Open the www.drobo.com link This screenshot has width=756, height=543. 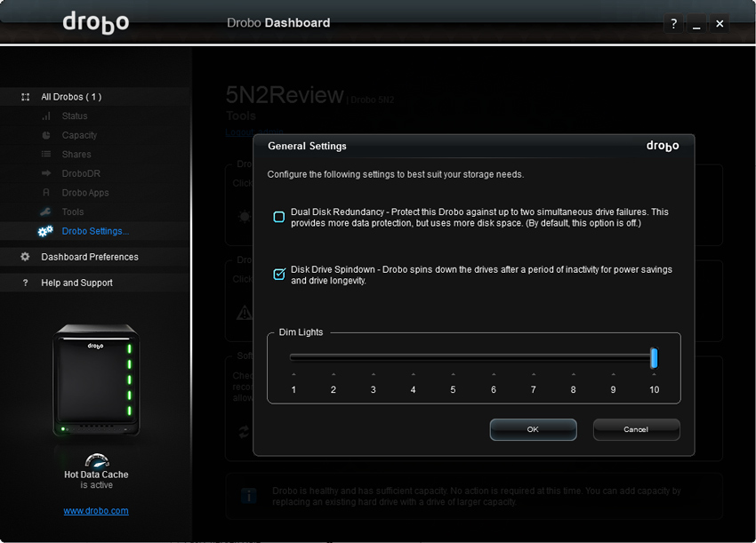click(96, 511)
